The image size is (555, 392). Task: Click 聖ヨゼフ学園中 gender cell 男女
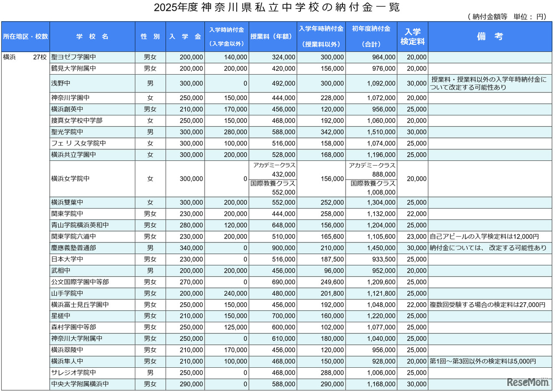(150, 57)
